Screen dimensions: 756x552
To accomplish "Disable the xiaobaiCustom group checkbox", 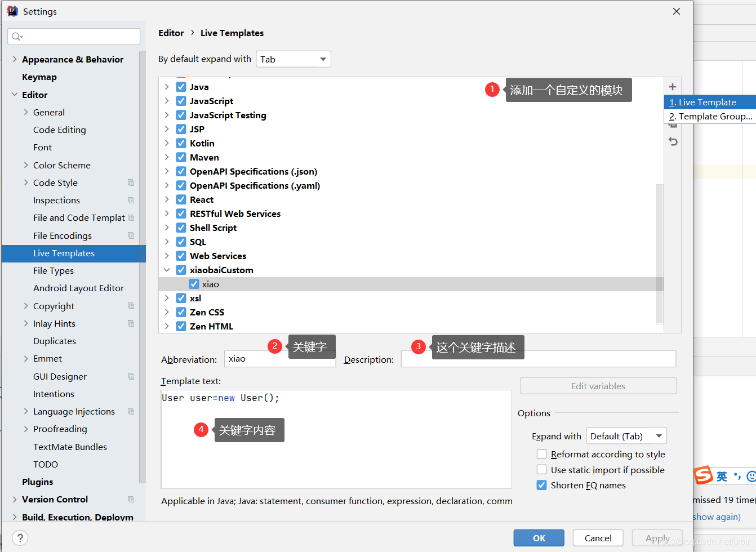I will click(x=181, y=270).
